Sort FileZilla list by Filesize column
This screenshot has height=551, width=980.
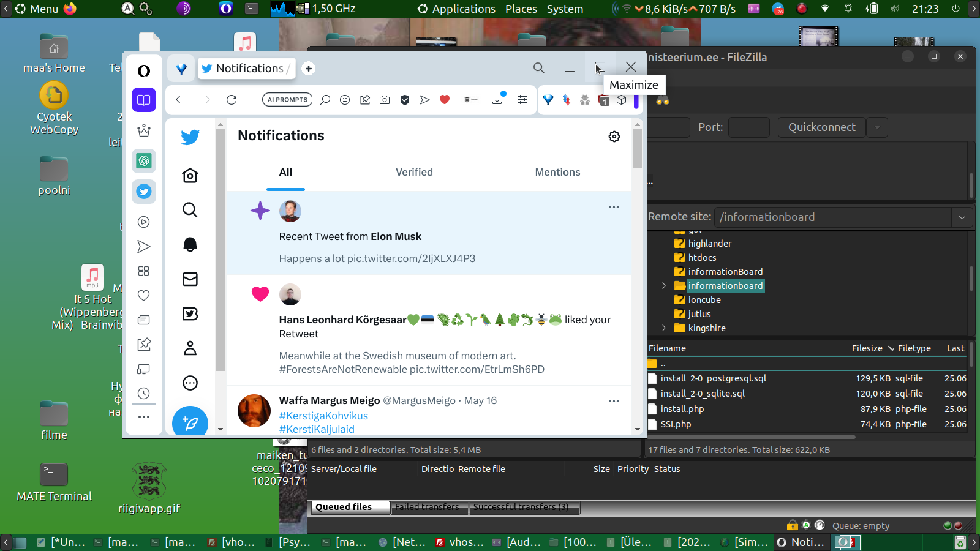[867, 348]
